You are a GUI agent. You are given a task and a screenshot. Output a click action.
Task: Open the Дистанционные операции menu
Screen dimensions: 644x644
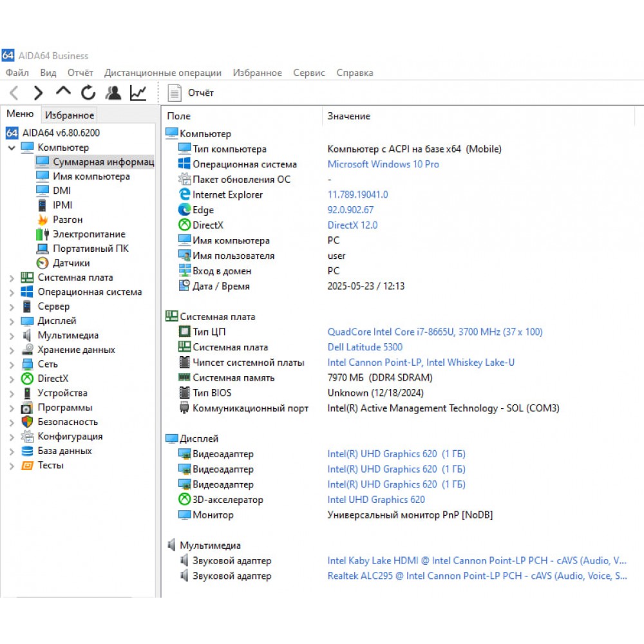[x=163, y=73]
